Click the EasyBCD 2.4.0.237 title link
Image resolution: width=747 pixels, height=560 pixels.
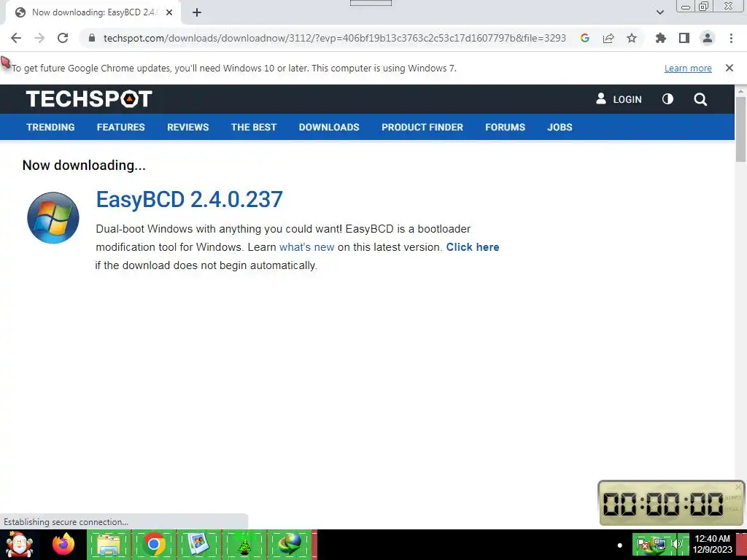click(189, 199)
